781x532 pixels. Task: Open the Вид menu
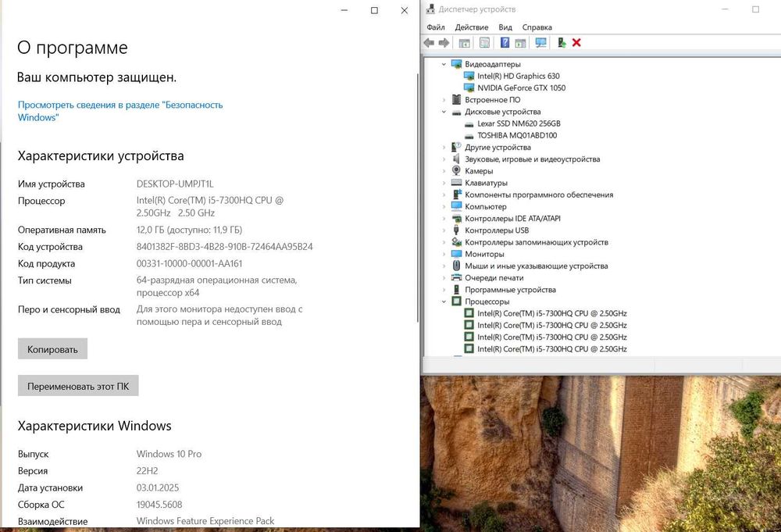[x=505, y=27]
